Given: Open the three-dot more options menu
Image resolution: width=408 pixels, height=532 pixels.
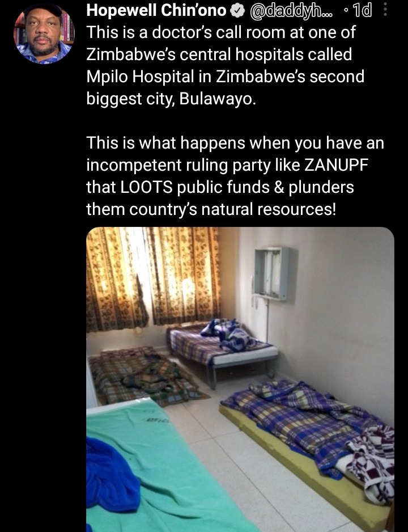Looking at the screenshot, I should (x=385, y=11).
